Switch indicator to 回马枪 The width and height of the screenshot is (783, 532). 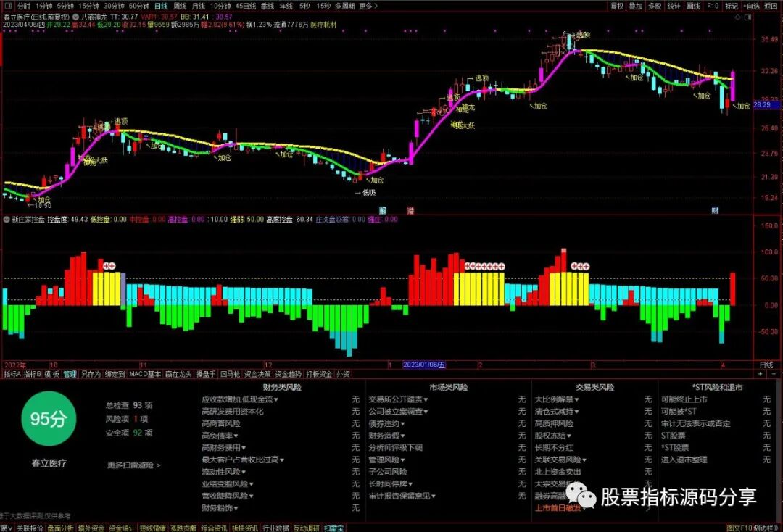coord(231,374)
